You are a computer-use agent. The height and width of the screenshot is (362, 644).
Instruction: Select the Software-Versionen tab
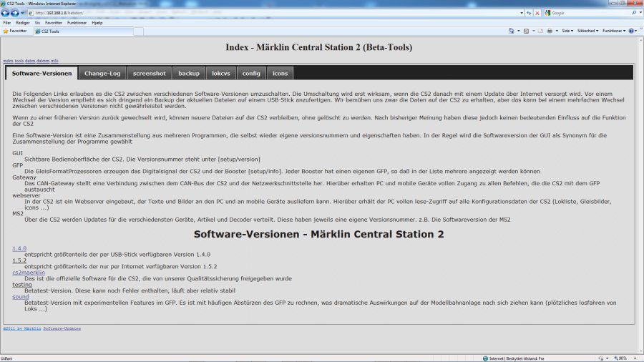(x=42, y=73)
